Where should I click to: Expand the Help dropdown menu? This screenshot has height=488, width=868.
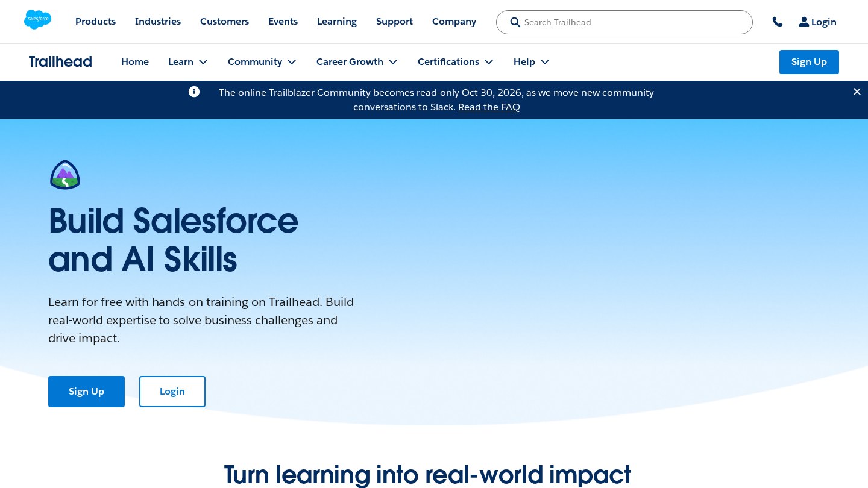point(532,61)
